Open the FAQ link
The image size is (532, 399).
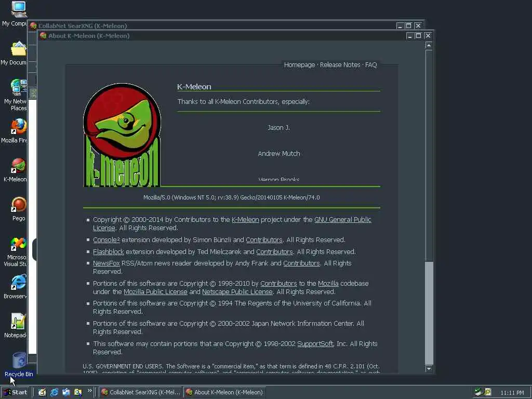click(371, 65)
